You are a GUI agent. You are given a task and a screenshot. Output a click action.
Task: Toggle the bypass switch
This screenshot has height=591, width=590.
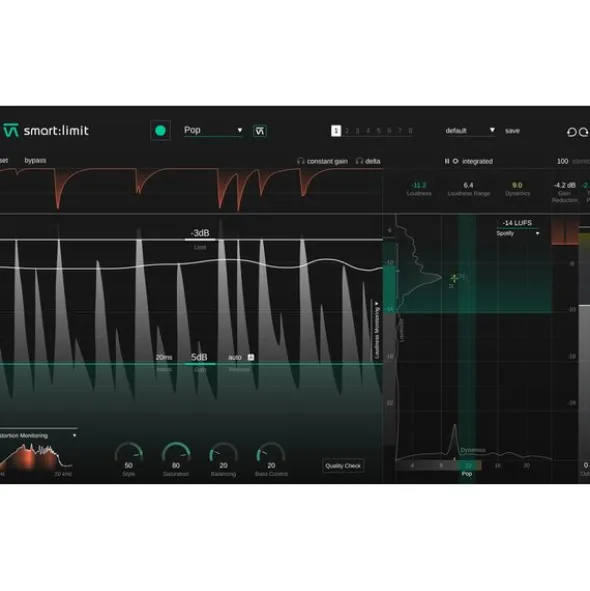35,161
